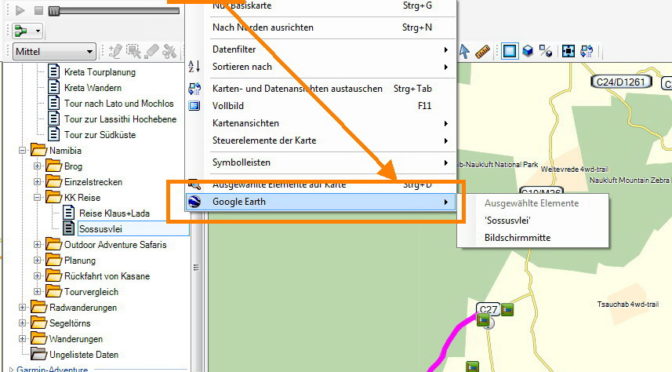
Task: Select the Kreta Tourplanung list
Action: (x=99, y=72)
